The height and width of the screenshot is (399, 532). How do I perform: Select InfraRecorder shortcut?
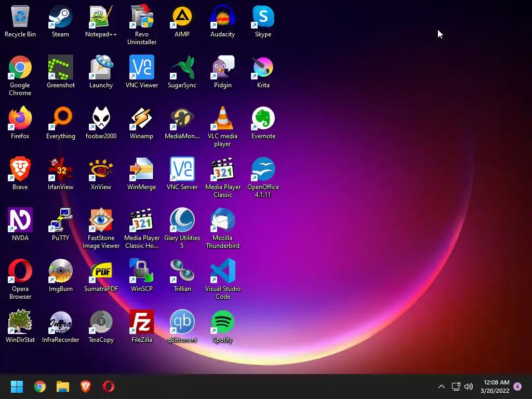(60, 322)
